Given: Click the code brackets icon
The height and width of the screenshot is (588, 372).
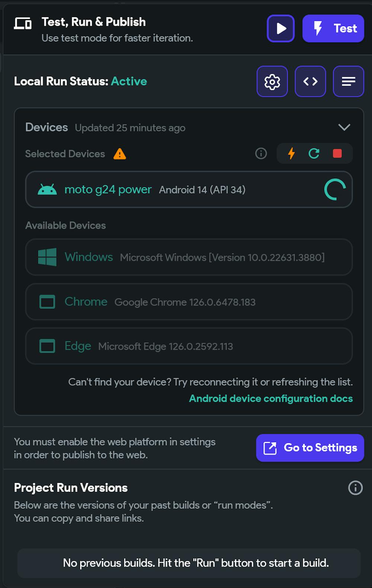Looking at the screenshot, I should click(310, 82).
